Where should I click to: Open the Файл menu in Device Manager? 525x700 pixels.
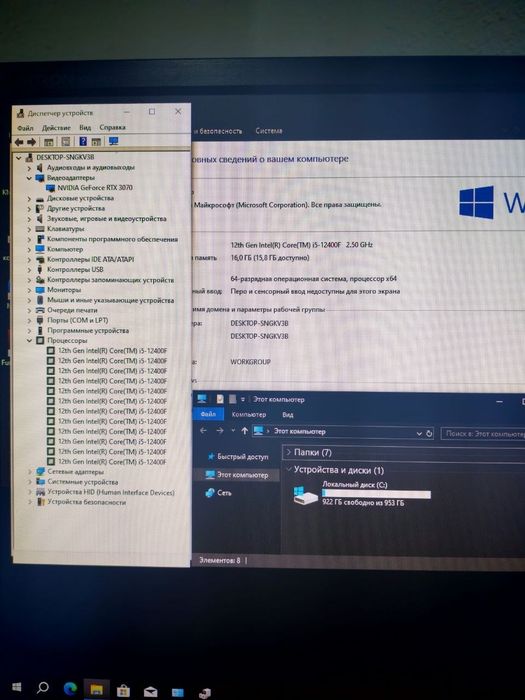[x=25, y=128]
